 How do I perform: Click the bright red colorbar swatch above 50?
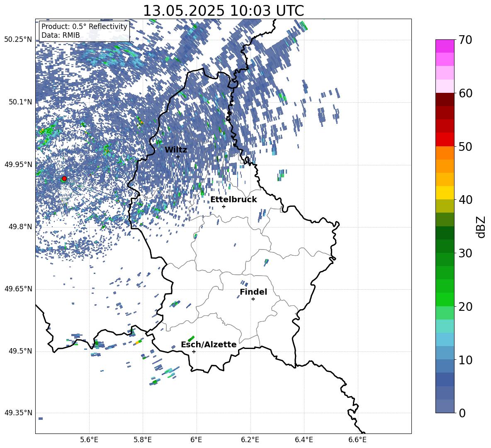445,140
